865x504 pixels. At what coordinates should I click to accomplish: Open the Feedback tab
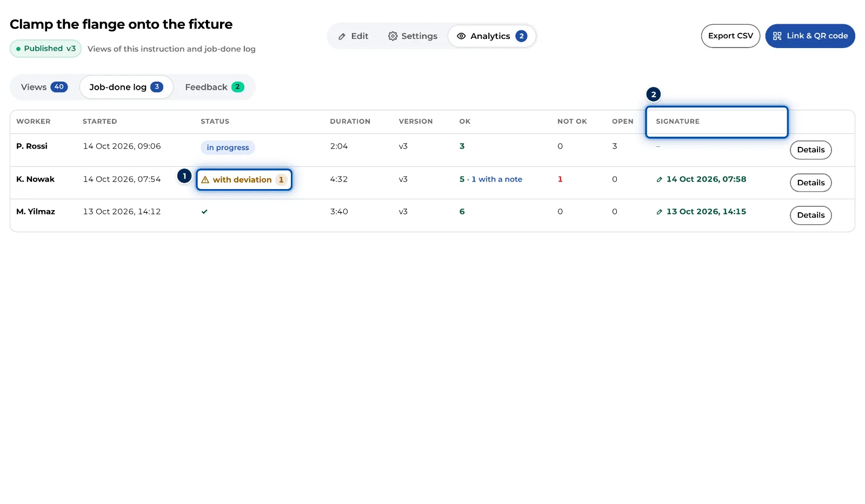click(x=214, y=87)
